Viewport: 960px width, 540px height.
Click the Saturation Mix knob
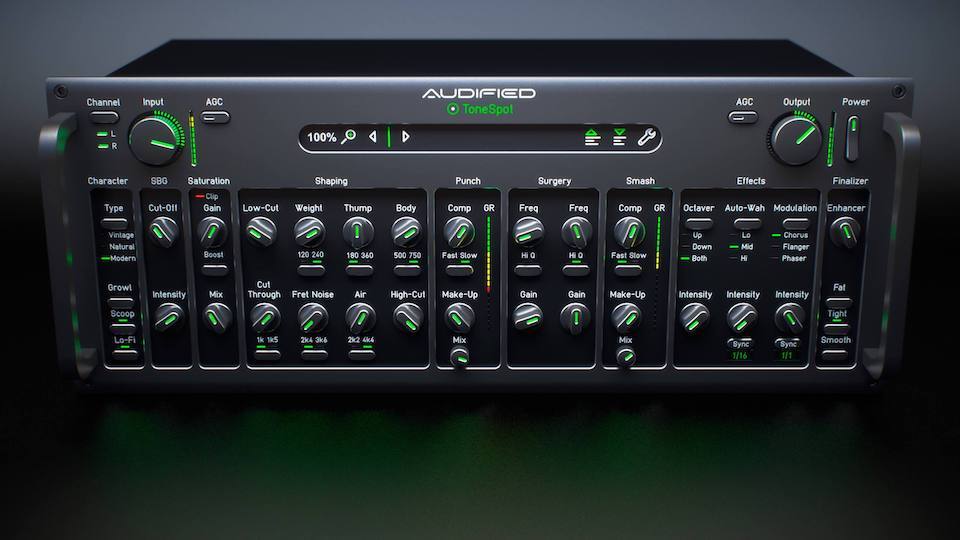217,318
